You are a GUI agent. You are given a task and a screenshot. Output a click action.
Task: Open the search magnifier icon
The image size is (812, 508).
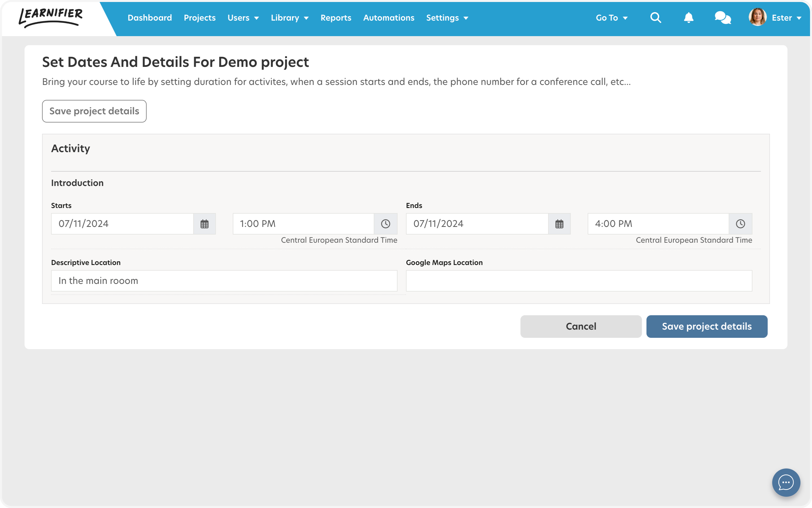click(x=655, y=17)
